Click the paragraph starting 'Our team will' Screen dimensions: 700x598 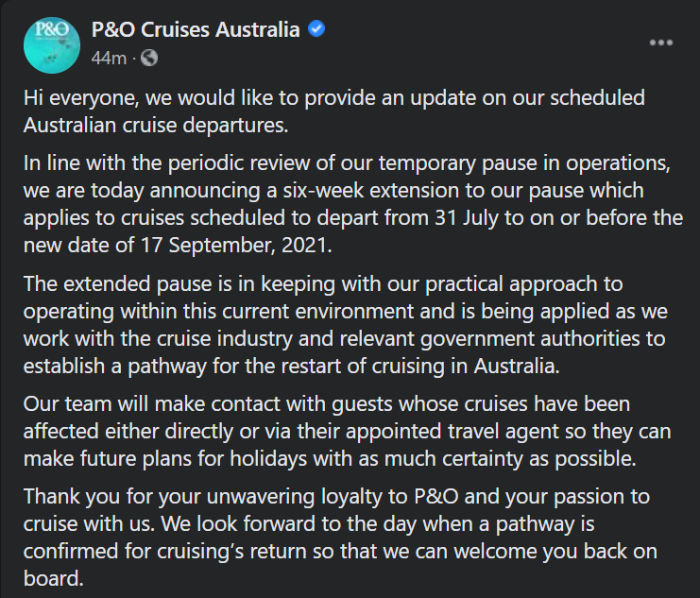[x=348, y=432]
